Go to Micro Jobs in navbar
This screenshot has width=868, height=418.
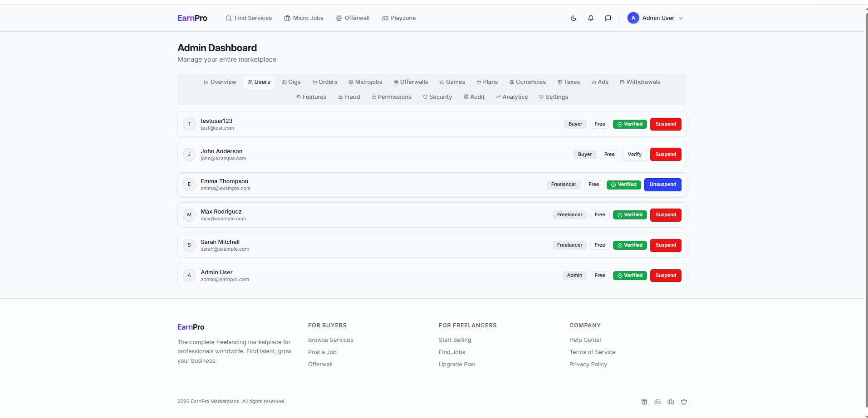click(x=304, y=18)
